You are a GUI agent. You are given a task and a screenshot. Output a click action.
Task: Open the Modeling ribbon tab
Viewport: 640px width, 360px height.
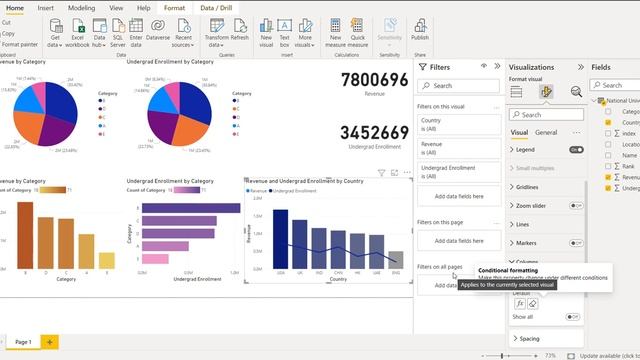(81, 8)
